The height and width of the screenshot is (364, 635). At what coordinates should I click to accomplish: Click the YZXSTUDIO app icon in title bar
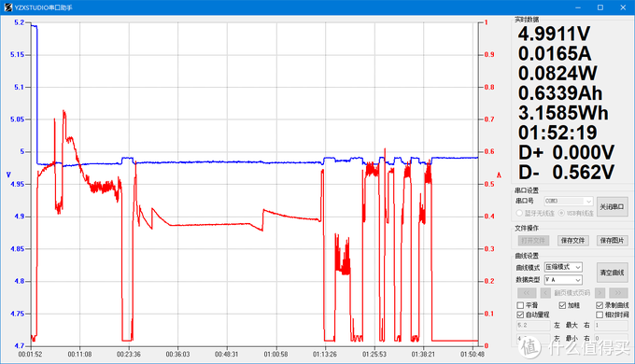[7, 7]
